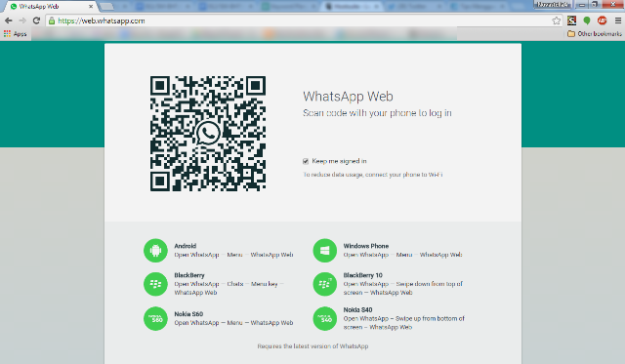Viewport: 625px width, 364px height.
Task: Click the browser Forward arrow
Action: click(x=22, y=20)
